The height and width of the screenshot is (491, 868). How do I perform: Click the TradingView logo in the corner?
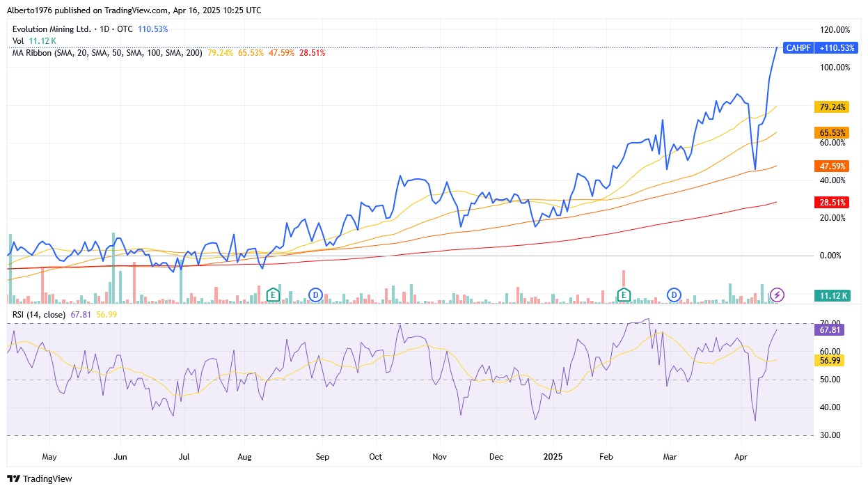(x=40, y=479)
